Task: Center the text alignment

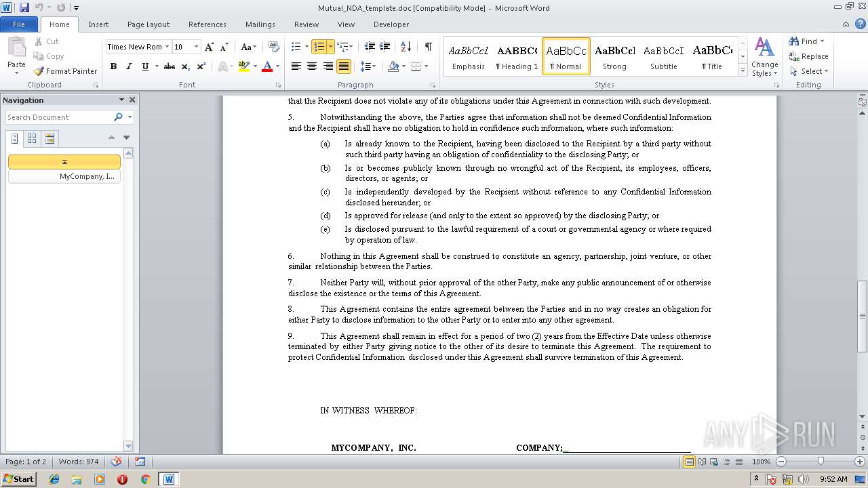Action: [x=312, y=66]
